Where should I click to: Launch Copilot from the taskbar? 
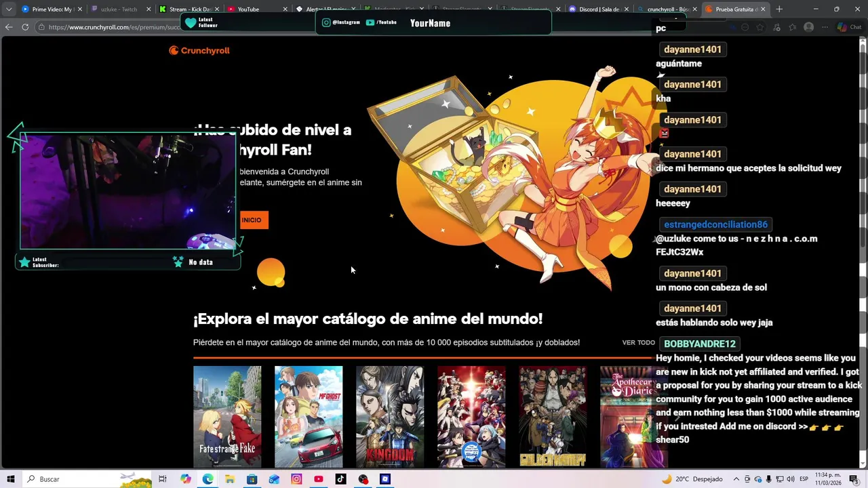point(185,479)
